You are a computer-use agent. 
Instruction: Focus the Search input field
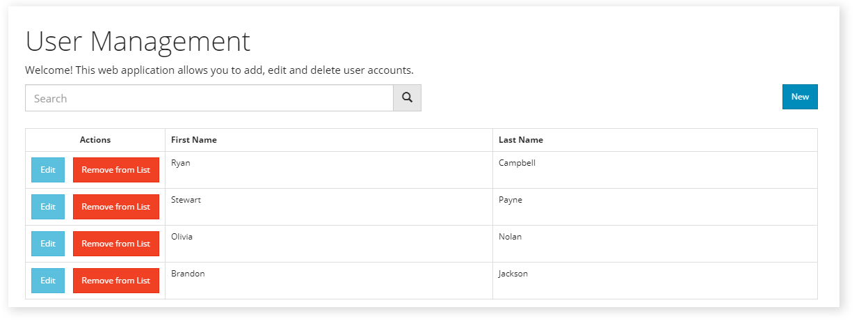(209, 98)
